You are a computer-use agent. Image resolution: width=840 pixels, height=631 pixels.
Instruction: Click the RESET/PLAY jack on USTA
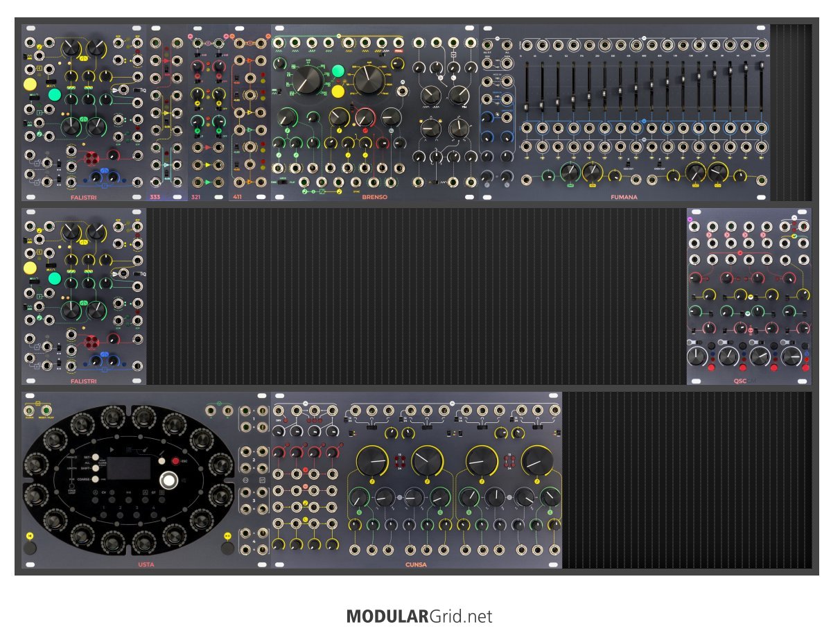(46, 410)
